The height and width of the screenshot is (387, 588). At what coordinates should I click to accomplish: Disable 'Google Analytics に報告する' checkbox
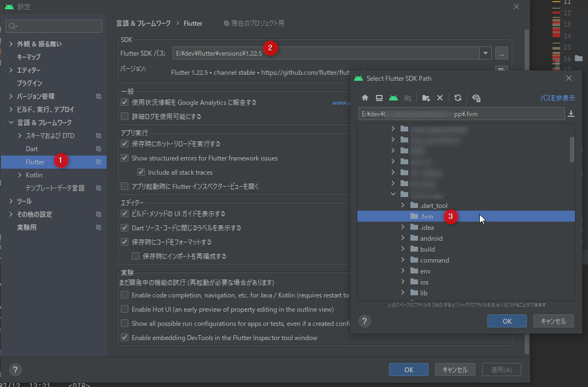123,102
